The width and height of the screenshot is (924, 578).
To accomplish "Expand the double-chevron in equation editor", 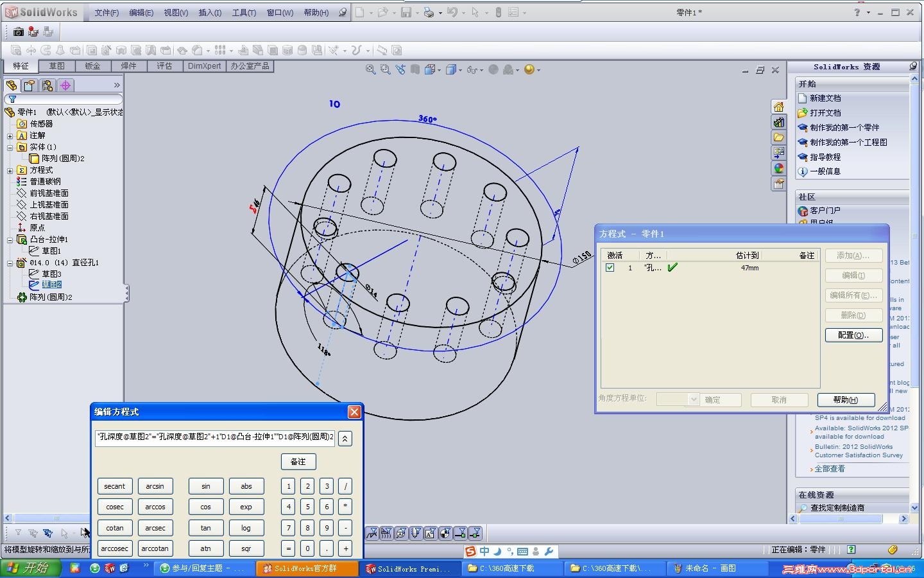I will click(x=345, y=439).
